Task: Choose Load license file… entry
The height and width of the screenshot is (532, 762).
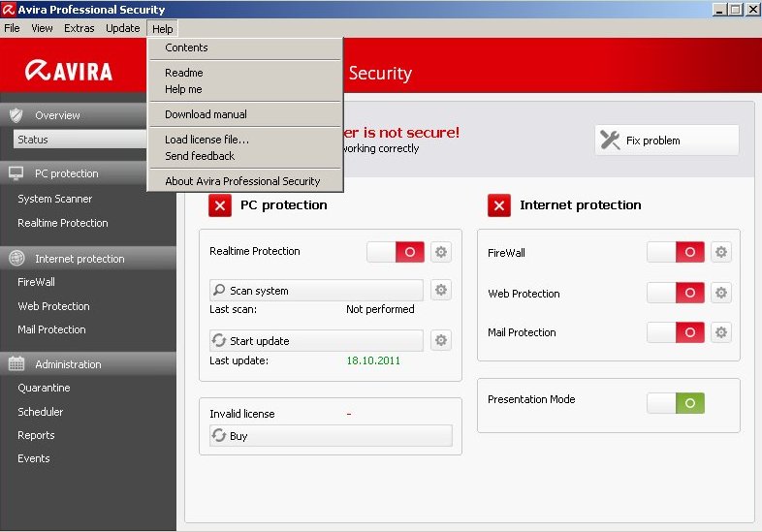Action: click(x=245, y=140)
